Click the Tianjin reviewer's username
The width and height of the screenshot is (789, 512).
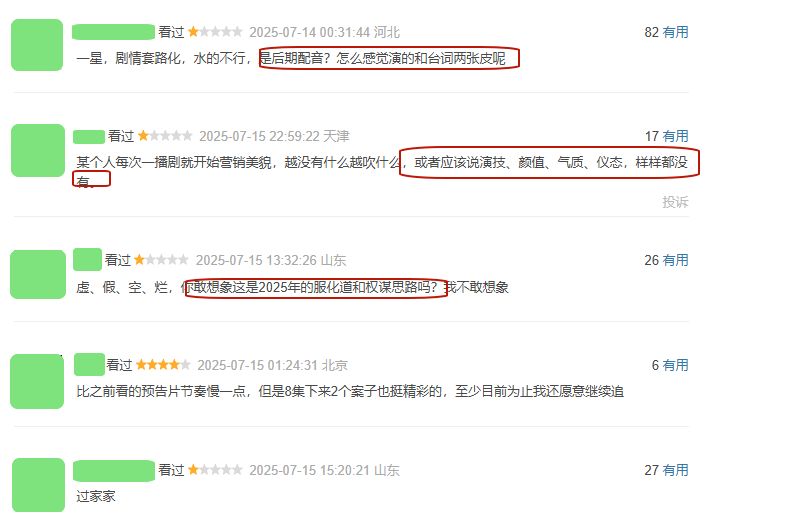89,136
